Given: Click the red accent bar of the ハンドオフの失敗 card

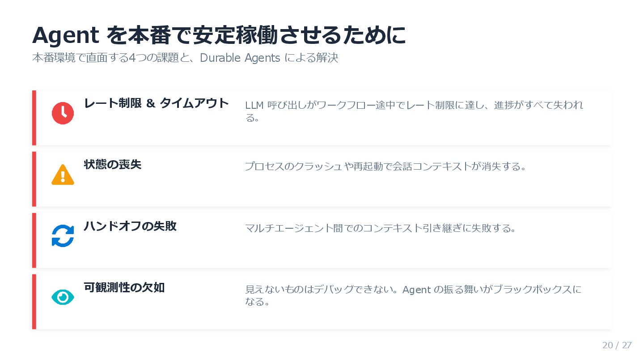Looking at the screenshot, I should 34,240.
